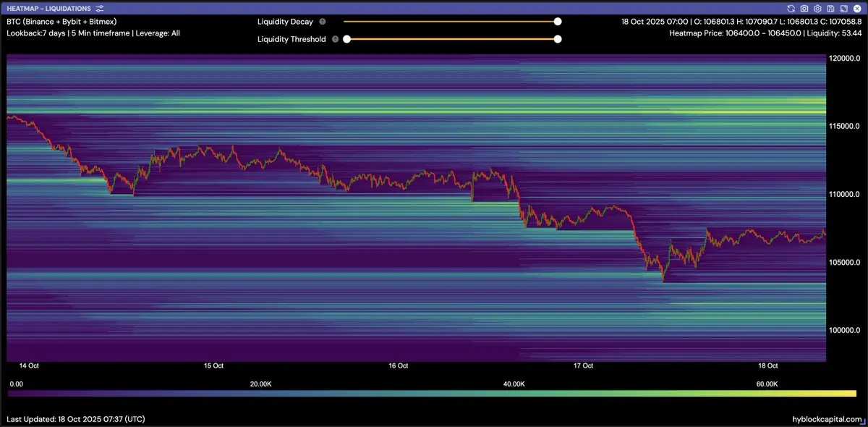The width and height of the screenshot is (868, 427).
Task: Click the Liquidity Decay slider handle
Action: pyautogui.click(x=558, y=22)
